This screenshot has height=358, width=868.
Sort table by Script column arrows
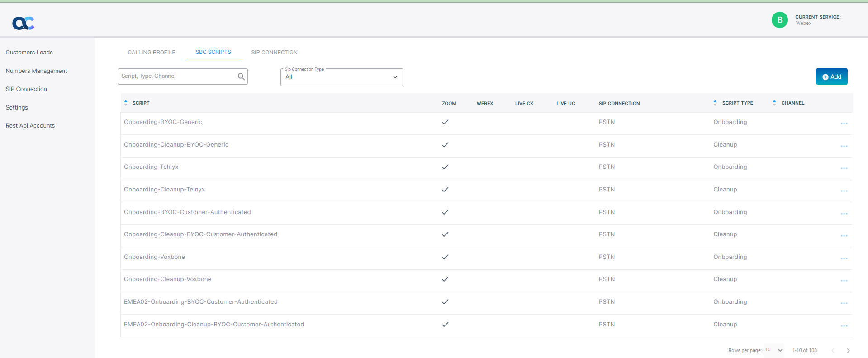tap(126, 103)
